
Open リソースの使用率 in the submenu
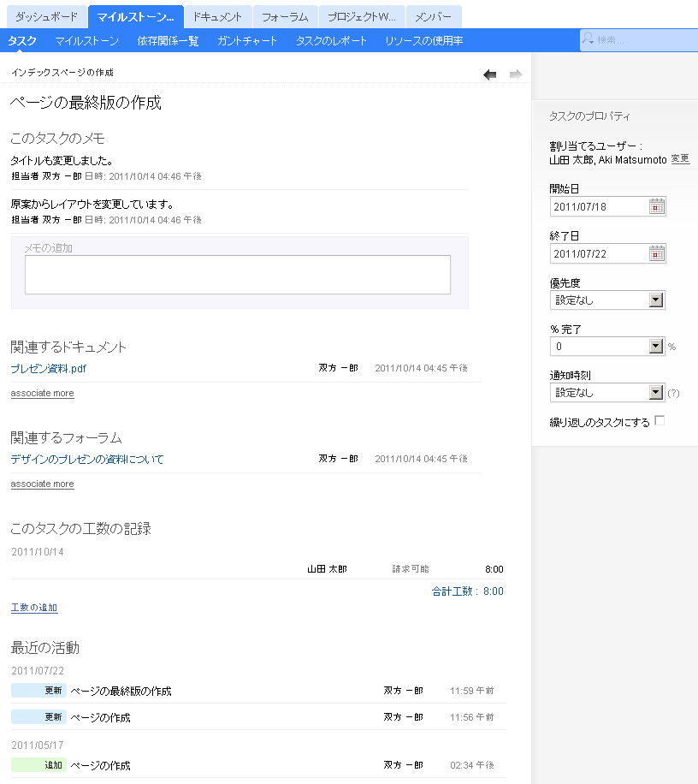tap(423, 40)
